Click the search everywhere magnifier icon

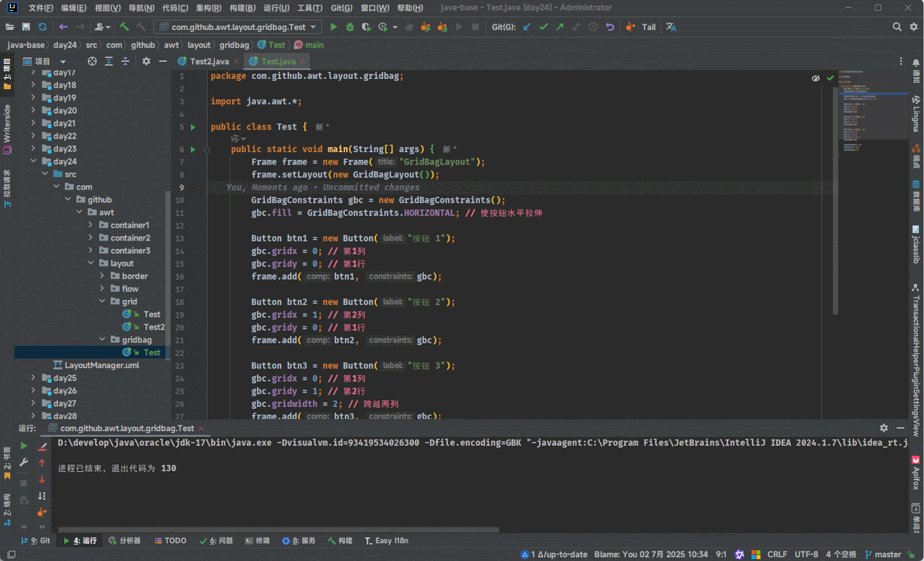tap(897, 27)
